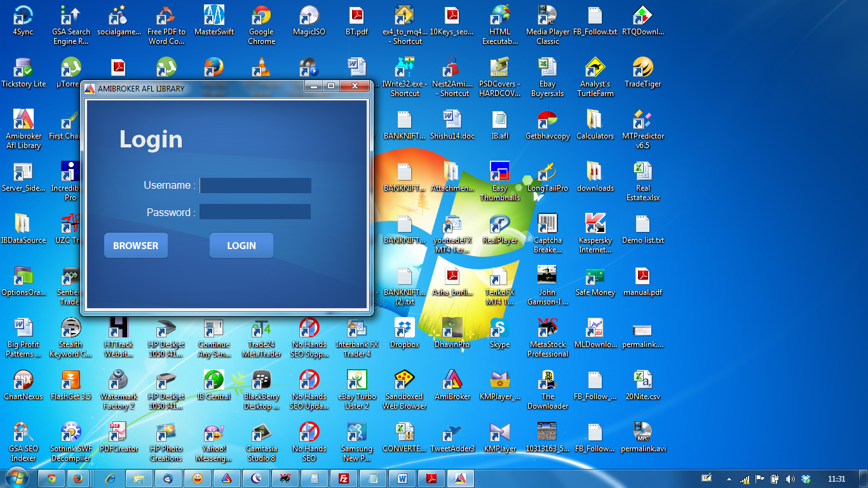Select the DhavinPro desktop icon
This screenshot has width=868, height=488.
click(x=452, y=333)
